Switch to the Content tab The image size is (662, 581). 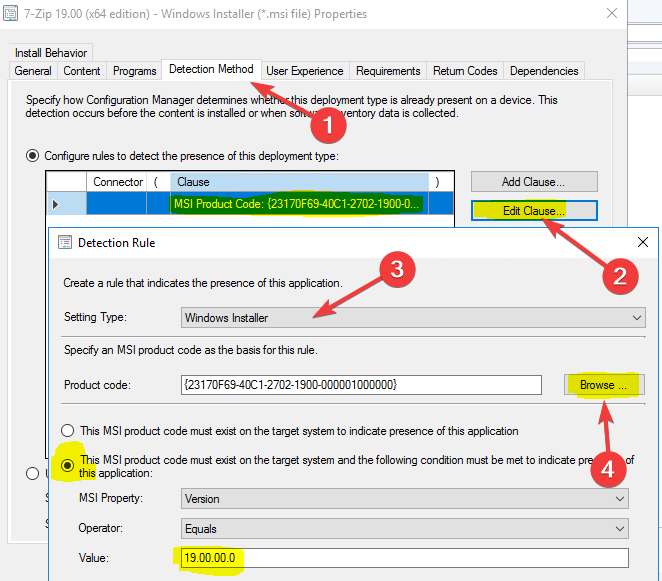(82, 71)
